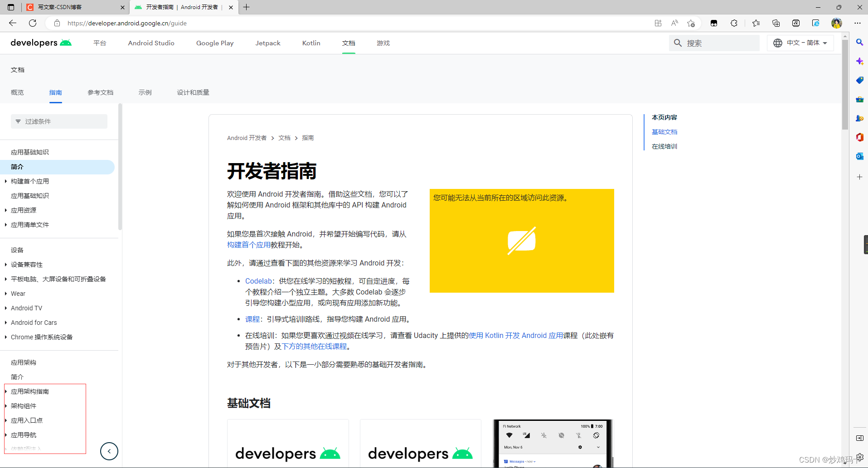
Task: Open the collections icon in toolbar
Action: [776, 23]
